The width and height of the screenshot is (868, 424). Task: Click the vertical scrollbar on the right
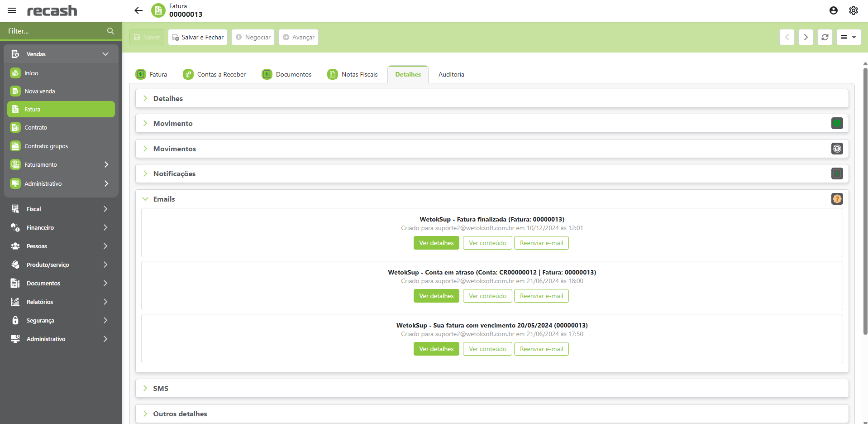tap(865, 199)
